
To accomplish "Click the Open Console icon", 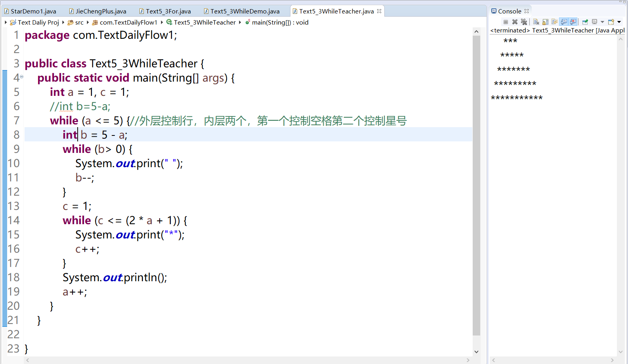I will click(611, 22).
